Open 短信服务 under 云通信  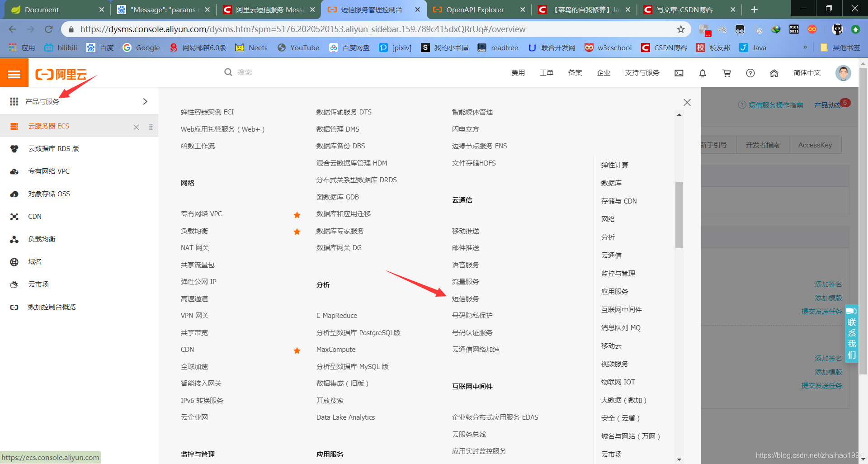coord(466,298)
